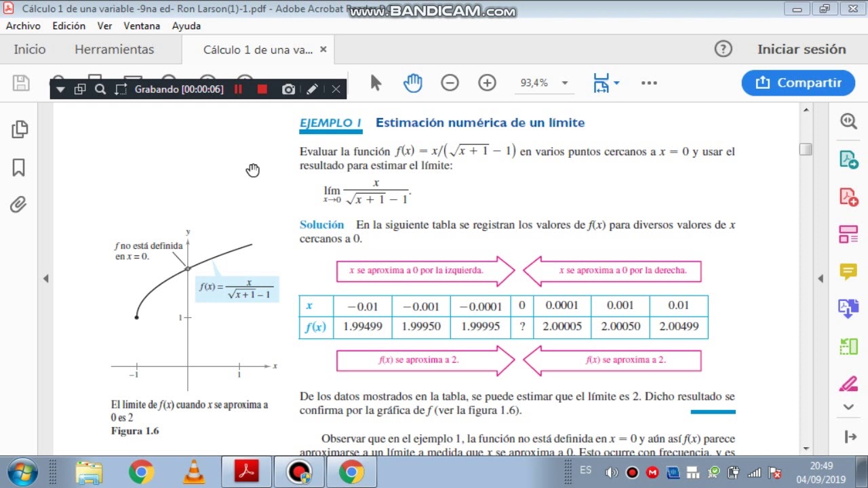The height and width of the screenshot is (488, 868).
Task: Click the Bandicam magnifier search icon
Action: click(100, 89)
